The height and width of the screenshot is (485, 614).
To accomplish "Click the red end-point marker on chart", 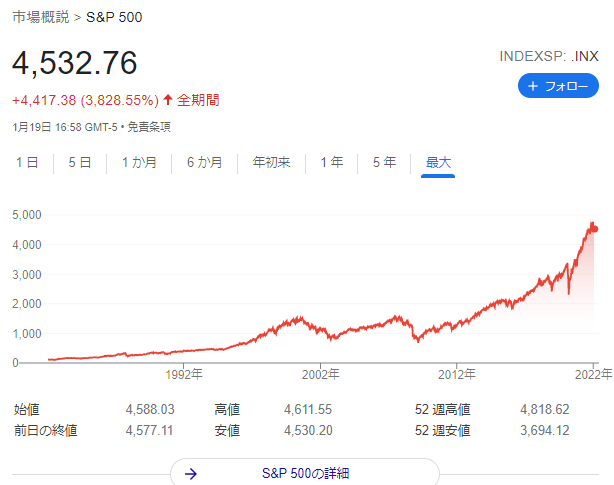I will point(595,229).
